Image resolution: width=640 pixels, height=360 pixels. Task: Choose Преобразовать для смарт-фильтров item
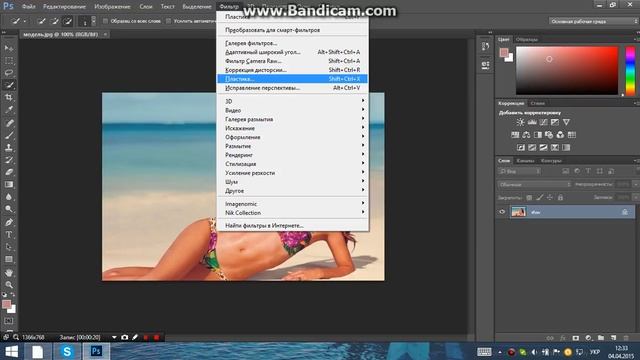point(293,30)
